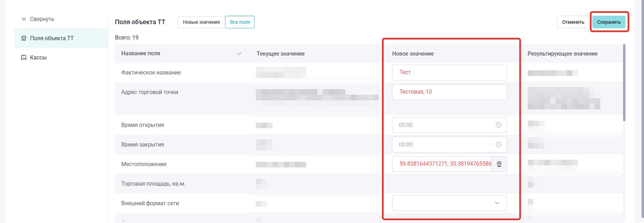The width and height of the screenshot is (644, 223).
Task: Switch to Новые значения filter
Action: tap(201, 22)
